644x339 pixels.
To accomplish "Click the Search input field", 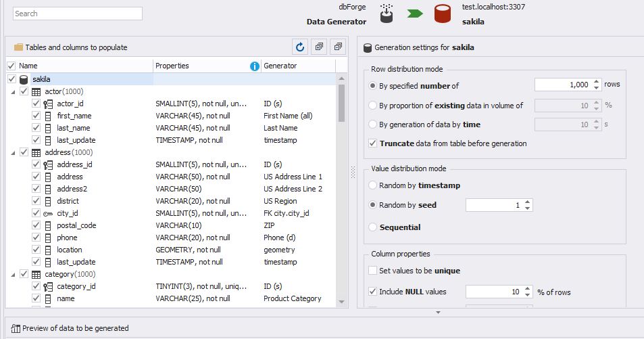I will point(77,14).
